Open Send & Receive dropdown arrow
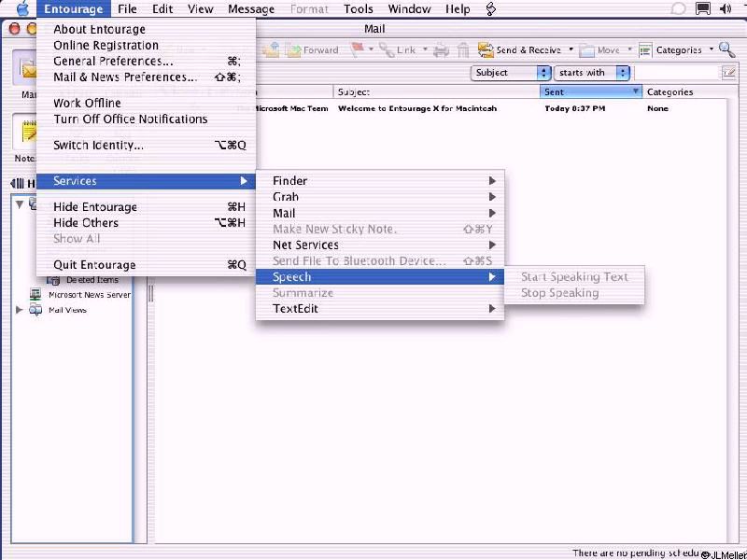The image size is (747, 560). (571, 49)
